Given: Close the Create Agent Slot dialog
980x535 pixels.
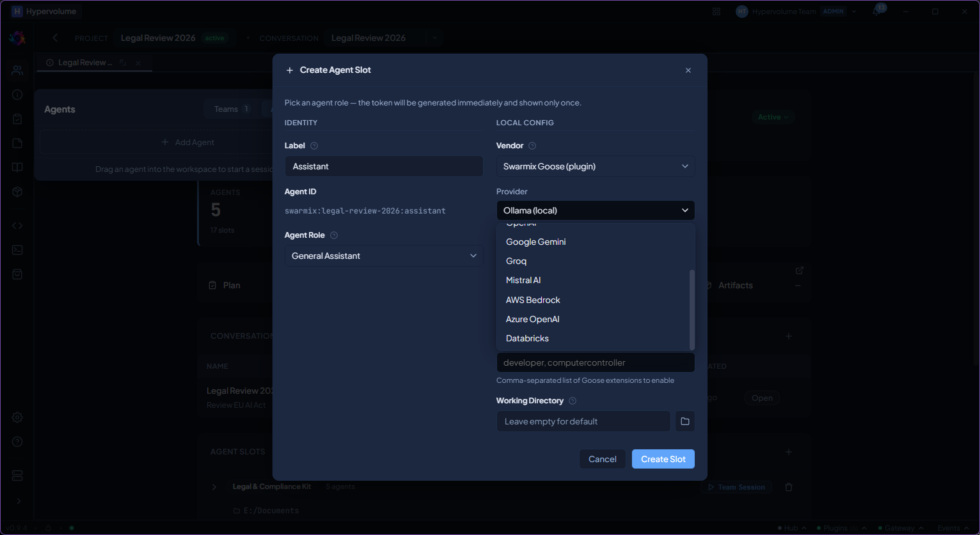Looking at the screenshot, I should coord(688,70).
